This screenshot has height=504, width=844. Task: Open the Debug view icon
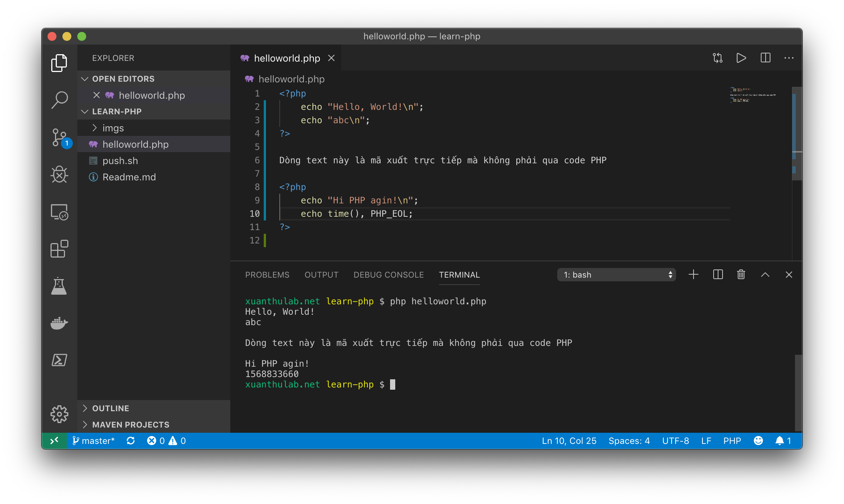tap(59, 174)
